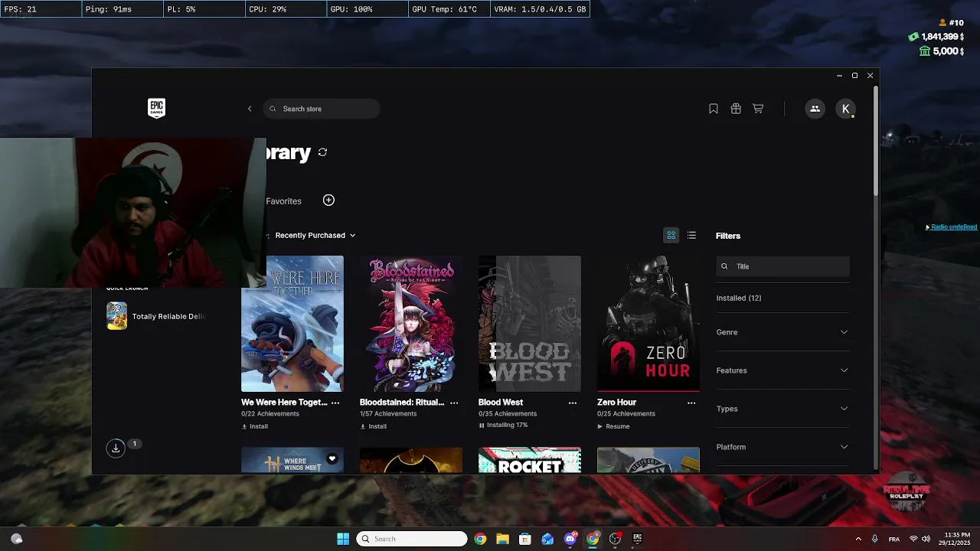Click the Title filter field
This screenshot has width=980, height=551.
[x=782, y=266]
